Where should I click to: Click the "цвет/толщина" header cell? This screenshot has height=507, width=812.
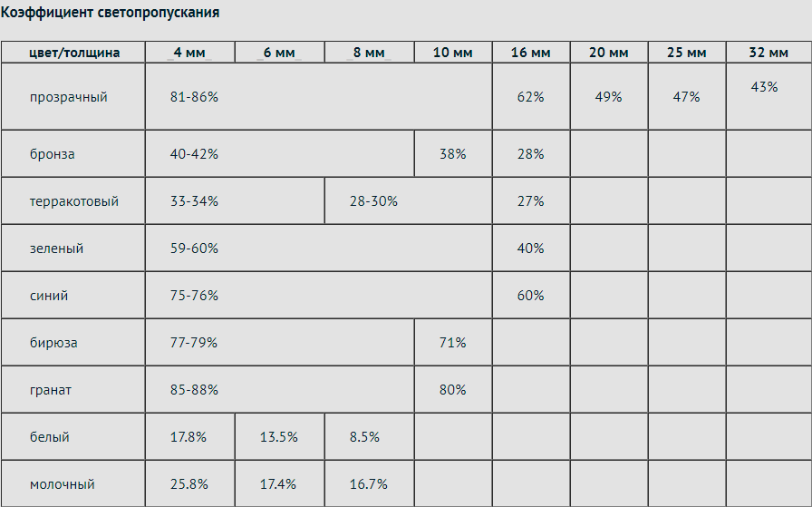click(73, 53)
